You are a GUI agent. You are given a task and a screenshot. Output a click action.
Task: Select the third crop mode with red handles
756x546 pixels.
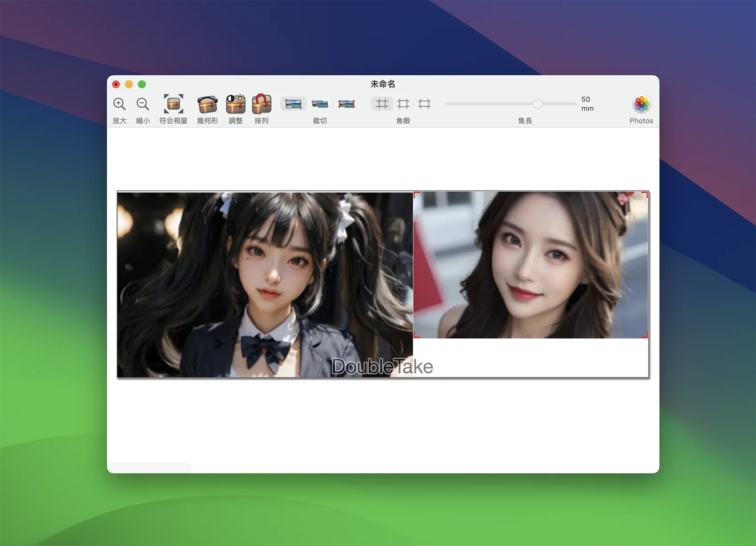[x=346, y=104]
